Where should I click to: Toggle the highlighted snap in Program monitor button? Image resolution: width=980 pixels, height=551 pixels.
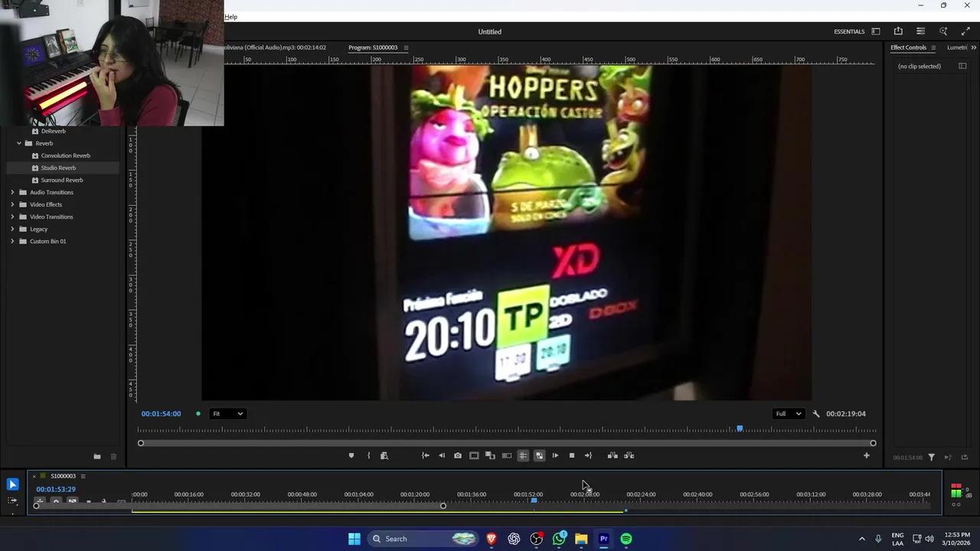(x=539, y=455)
